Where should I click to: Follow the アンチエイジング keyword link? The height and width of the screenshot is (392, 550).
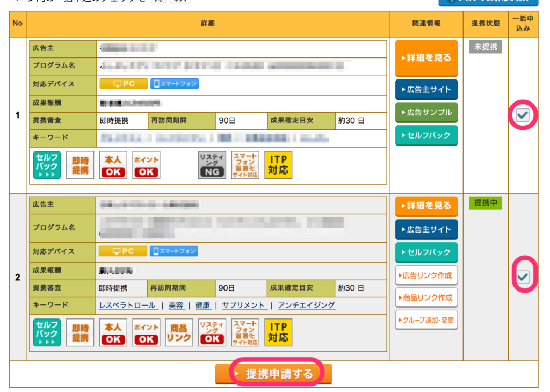click(x=307, y=305)
